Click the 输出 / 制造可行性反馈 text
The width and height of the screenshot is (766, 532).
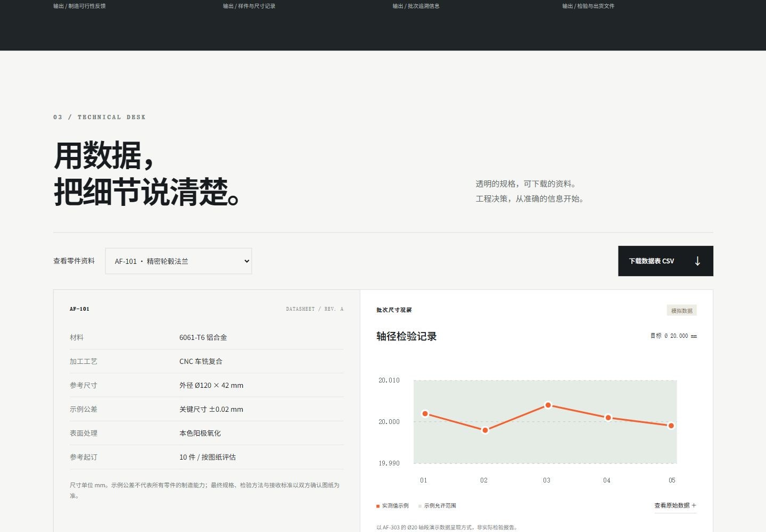79,6
